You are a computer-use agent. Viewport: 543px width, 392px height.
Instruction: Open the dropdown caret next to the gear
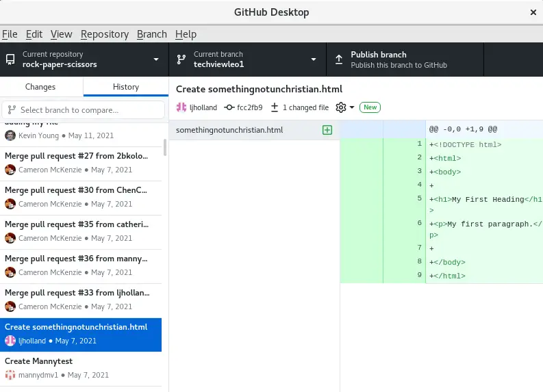pyautogui.click(x=352, y=107)
